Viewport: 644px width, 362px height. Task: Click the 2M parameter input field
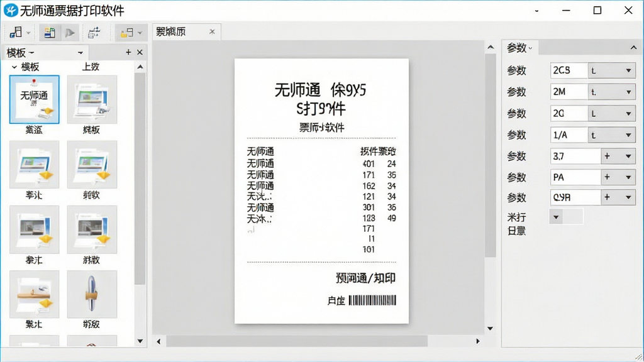point(569,92)
